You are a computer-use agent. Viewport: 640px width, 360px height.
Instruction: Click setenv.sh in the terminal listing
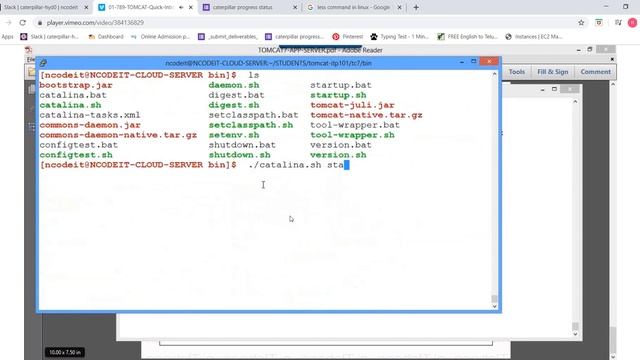click(x=234, y=135)
